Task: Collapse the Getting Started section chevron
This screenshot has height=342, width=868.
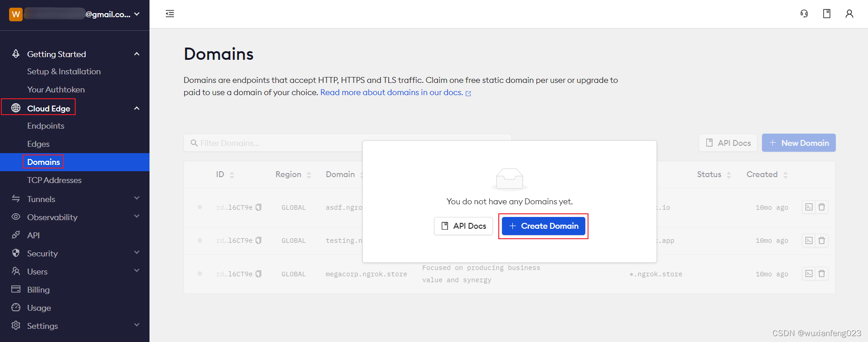Action: (x=137, y=54)
